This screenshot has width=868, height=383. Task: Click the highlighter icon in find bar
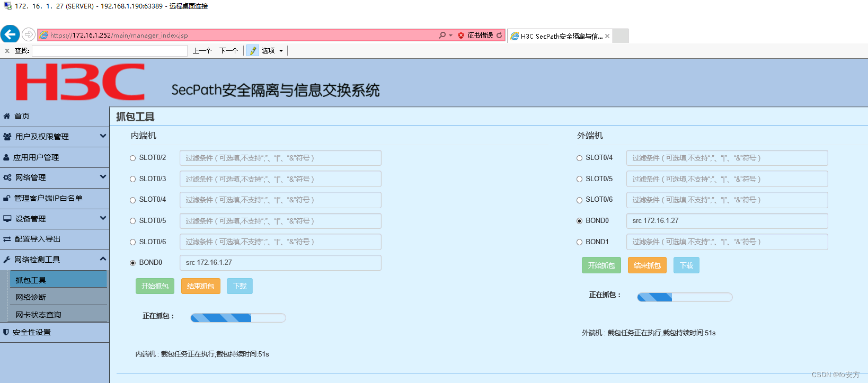point(253,51)
